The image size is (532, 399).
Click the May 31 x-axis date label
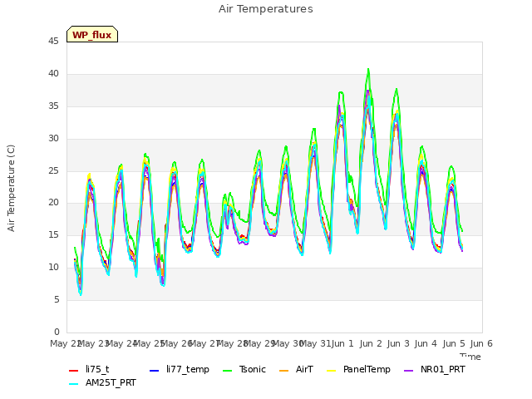coord(315,343)
